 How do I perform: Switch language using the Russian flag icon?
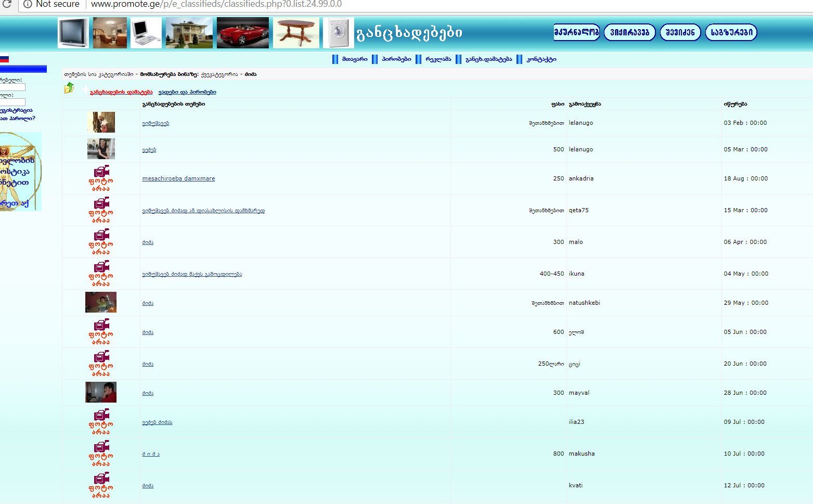tap(4, 59)
